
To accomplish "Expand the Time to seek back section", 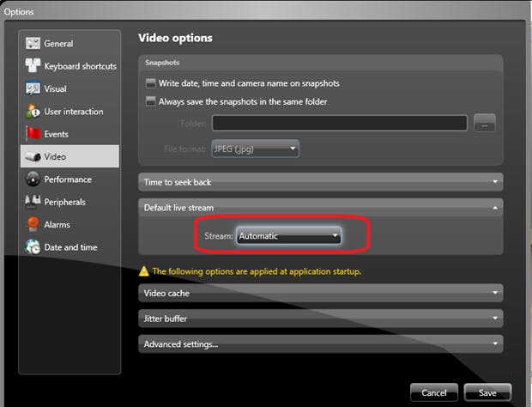I will pos(321,182).
